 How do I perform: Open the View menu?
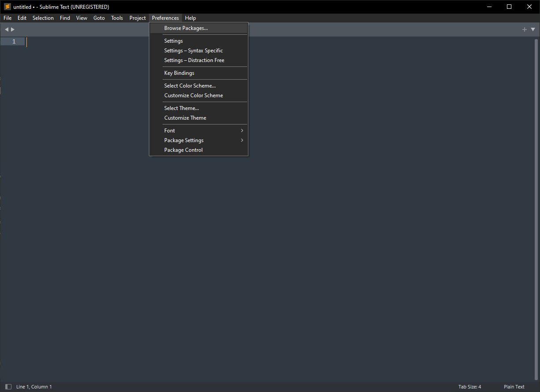81,18
